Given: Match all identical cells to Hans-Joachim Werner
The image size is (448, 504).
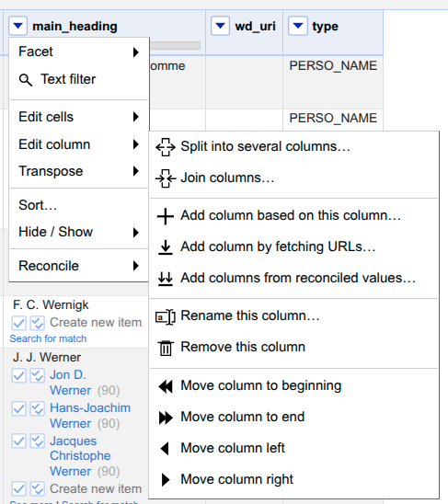Looking at the screenshot, I should (38, 408).
